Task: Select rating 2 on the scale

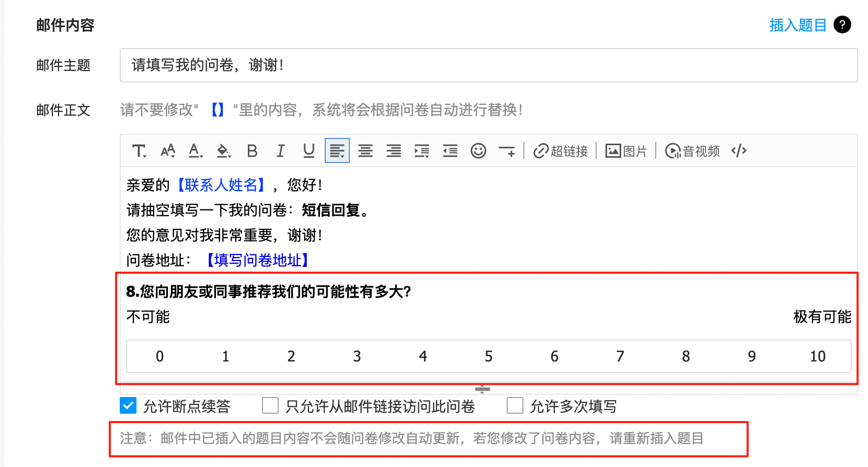Action: [x=291, y=356]
